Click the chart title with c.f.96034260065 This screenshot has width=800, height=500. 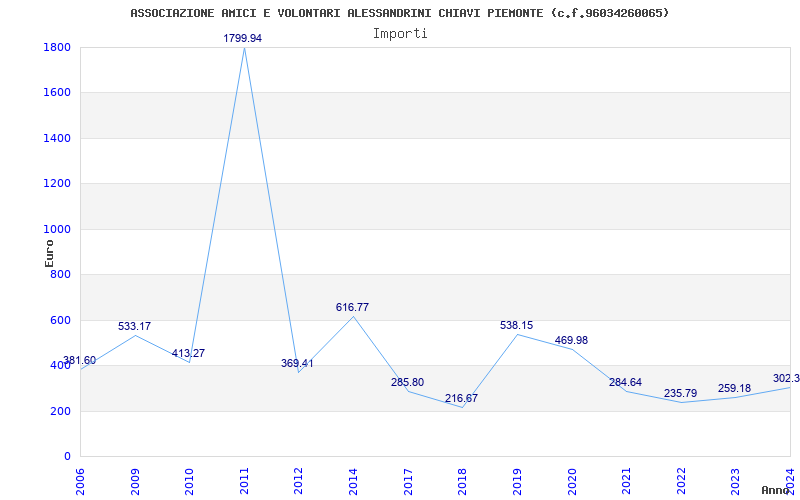click(399, 13)
